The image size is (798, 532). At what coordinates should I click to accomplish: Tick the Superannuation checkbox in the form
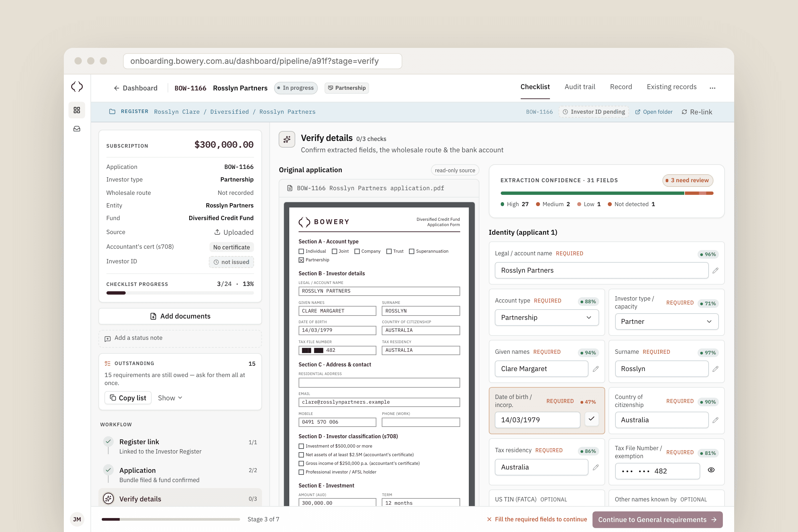pyautogui.click(x=412, y=251)
